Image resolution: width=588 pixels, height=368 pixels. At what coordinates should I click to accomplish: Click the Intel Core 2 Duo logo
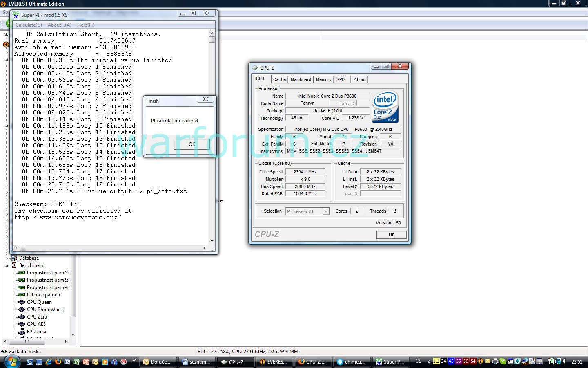pos(385,107)
